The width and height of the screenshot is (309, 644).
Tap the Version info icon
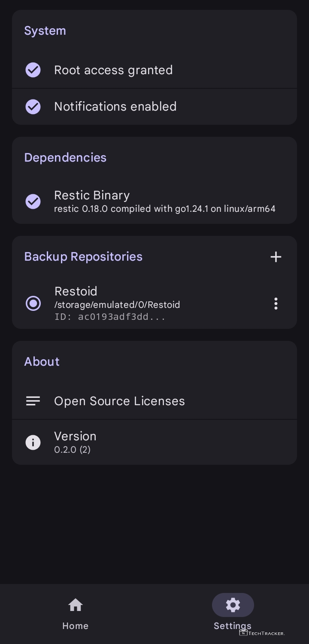(x=33, y=442)
